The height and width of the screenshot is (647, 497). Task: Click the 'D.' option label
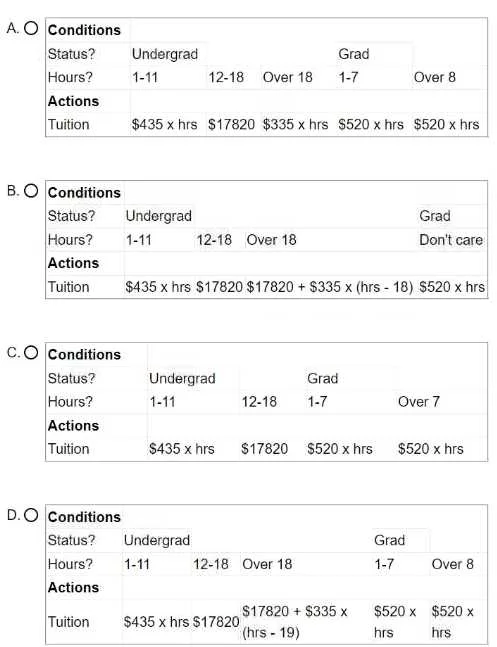(x=13, y=515)
